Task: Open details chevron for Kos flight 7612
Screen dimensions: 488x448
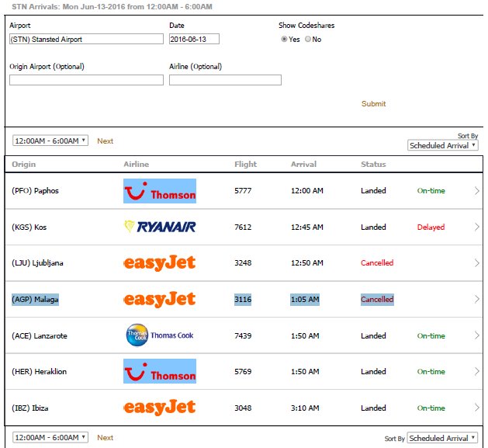Action: (477, 227)
